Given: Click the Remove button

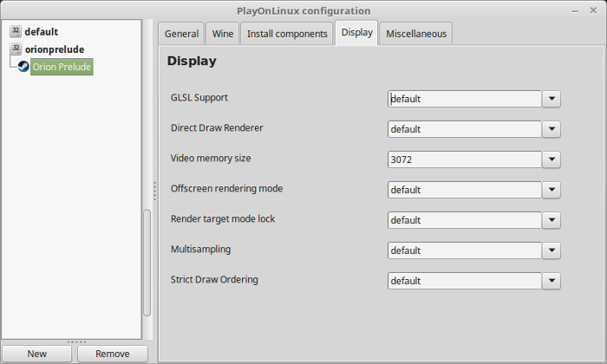Looking at the screenshot, I should click(112, 354).
